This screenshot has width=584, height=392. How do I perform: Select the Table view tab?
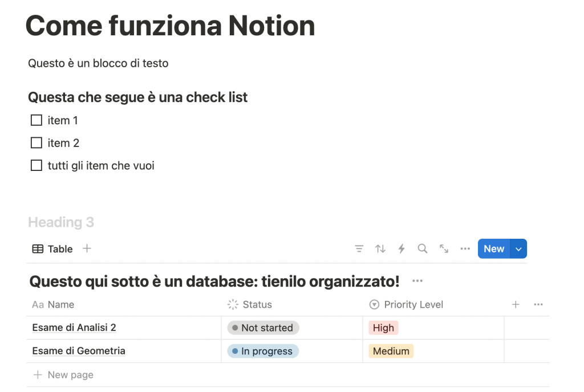pos(52,249)
